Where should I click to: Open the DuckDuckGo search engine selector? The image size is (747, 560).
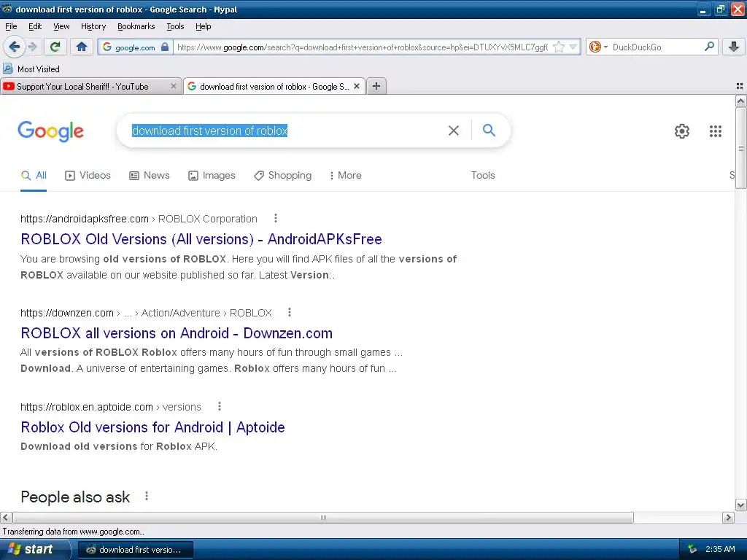pyautogui.click(x=598, y=47)
